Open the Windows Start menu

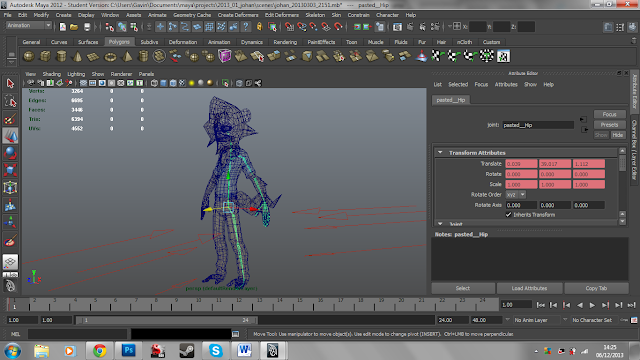pos(13,351)
